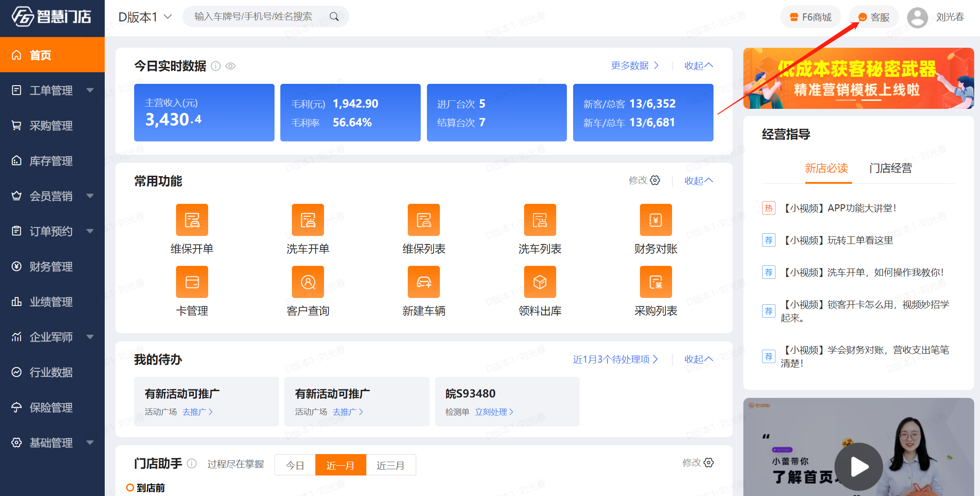980x496 pixels.
Task: Click the gear icon next to 修改 in 常用功能
Action: coord(655,180)
